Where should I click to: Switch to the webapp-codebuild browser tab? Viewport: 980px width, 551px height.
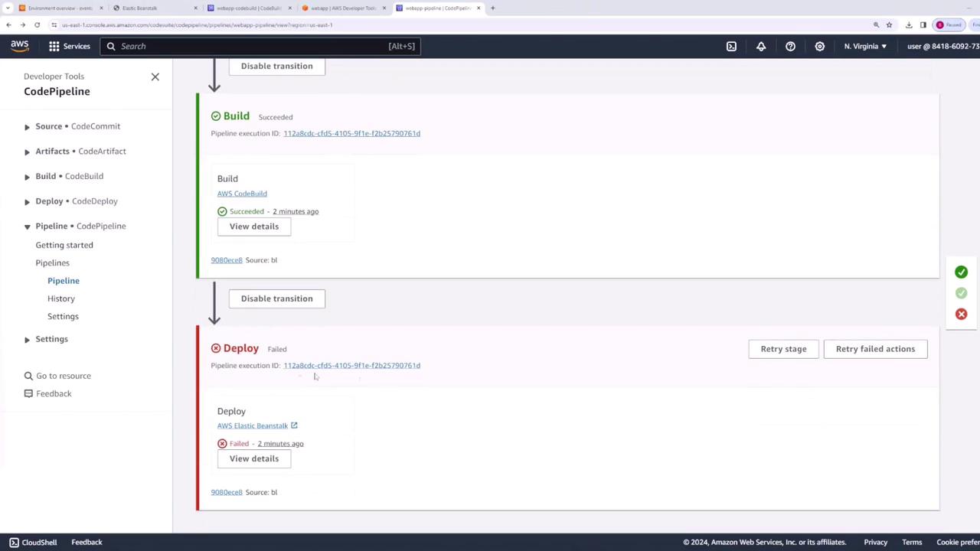pos(249,8)
